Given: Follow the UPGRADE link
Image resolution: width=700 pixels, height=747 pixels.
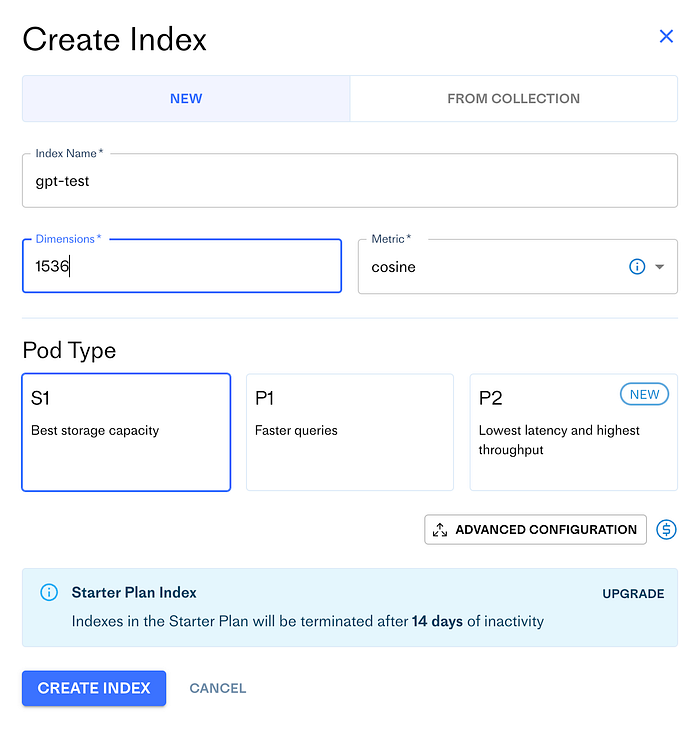Looking at the screenshot, I should click(633, 594).
